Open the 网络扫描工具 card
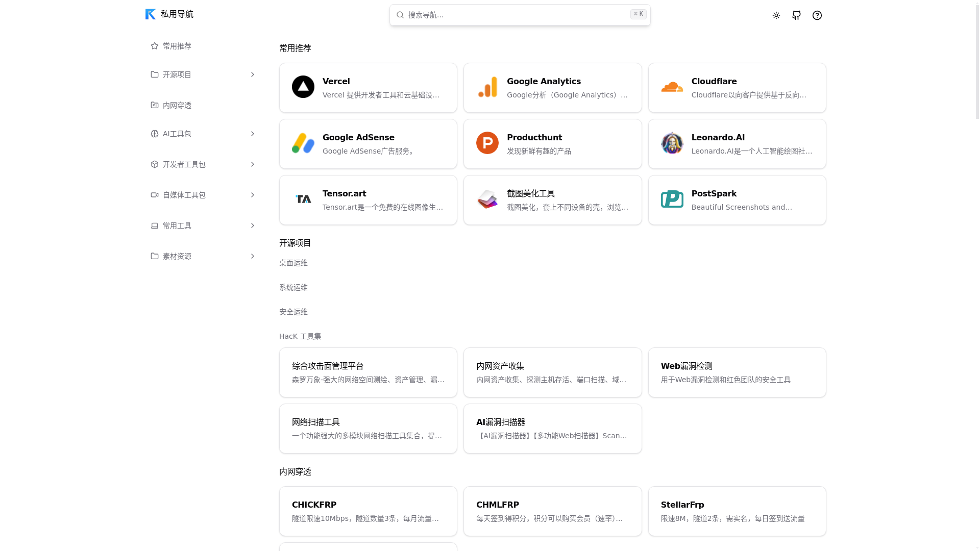This screenshot has width=980, height=551. [368, 429]
